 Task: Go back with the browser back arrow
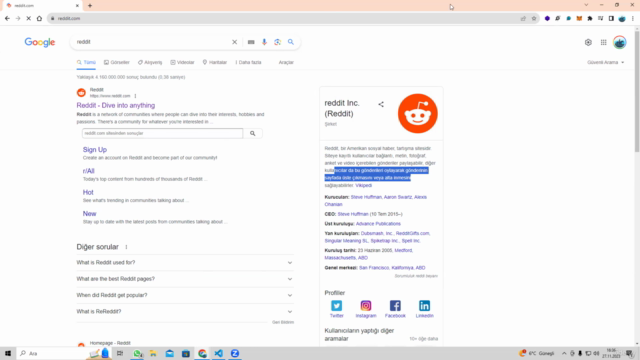[7, 18]
